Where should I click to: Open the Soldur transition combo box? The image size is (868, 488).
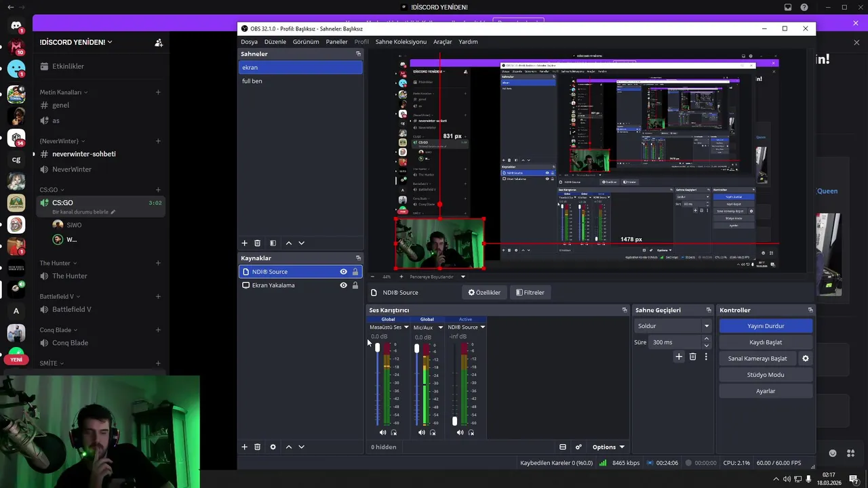point(673,326)
